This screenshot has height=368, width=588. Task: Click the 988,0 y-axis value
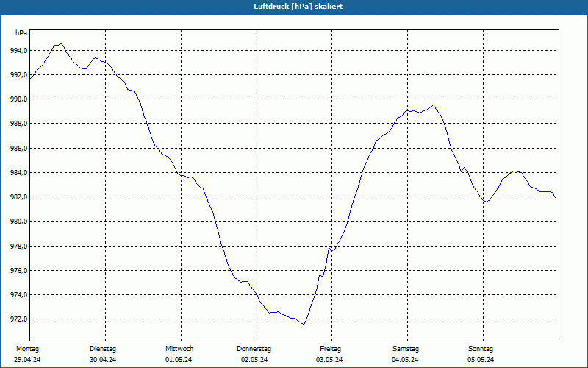pyautogui.click(x=20, y=124)
